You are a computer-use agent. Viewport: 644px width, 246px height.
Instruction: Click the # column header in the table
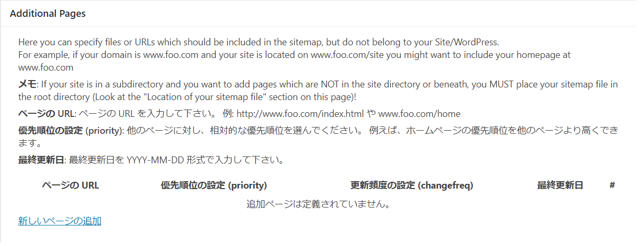point(612,185)
